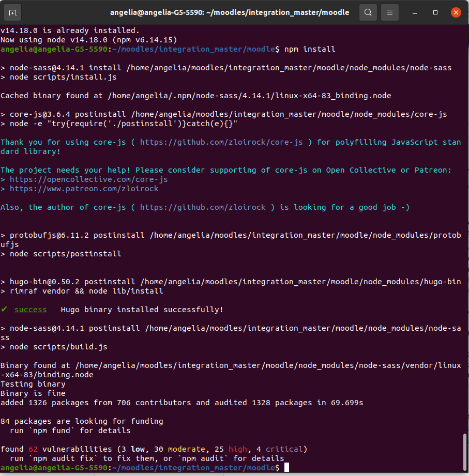Open a new terminal tab
Screen dimensions: 469x476
click(x=12, y=12)
